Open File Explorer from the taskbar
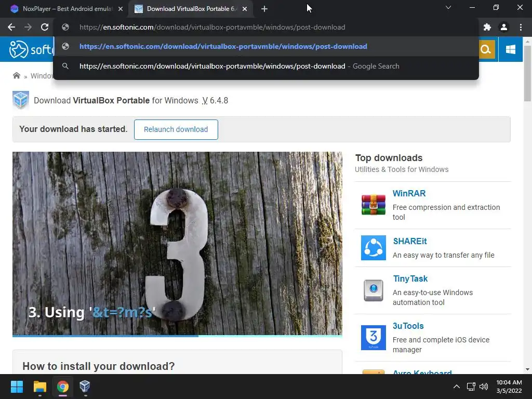 coord(39,387)
